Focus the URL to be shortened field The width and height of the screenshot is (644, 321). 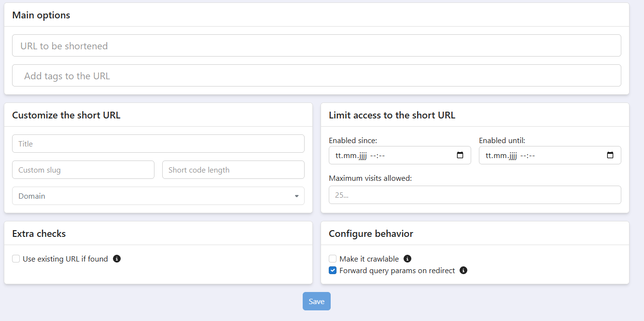[317, 45]
